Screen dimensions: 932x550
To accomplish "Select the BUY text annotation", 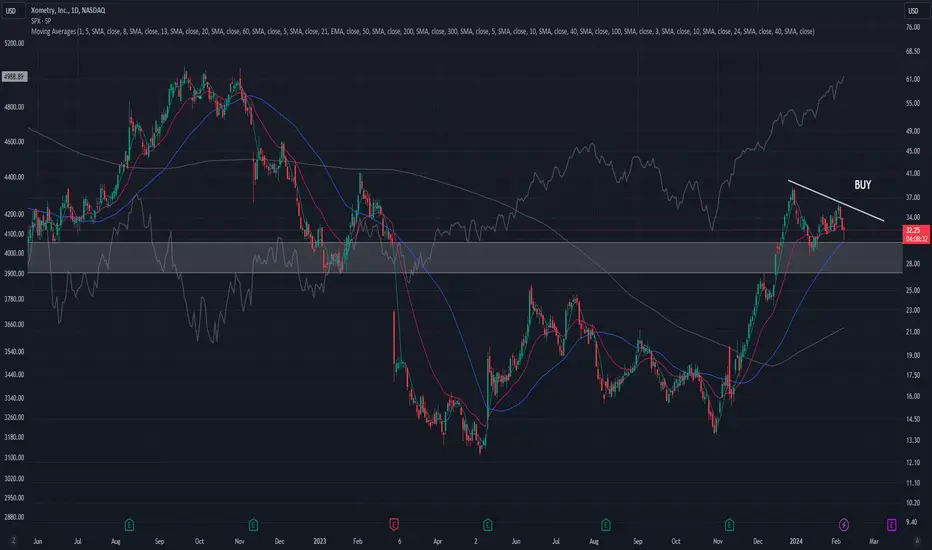I will 862,185.
